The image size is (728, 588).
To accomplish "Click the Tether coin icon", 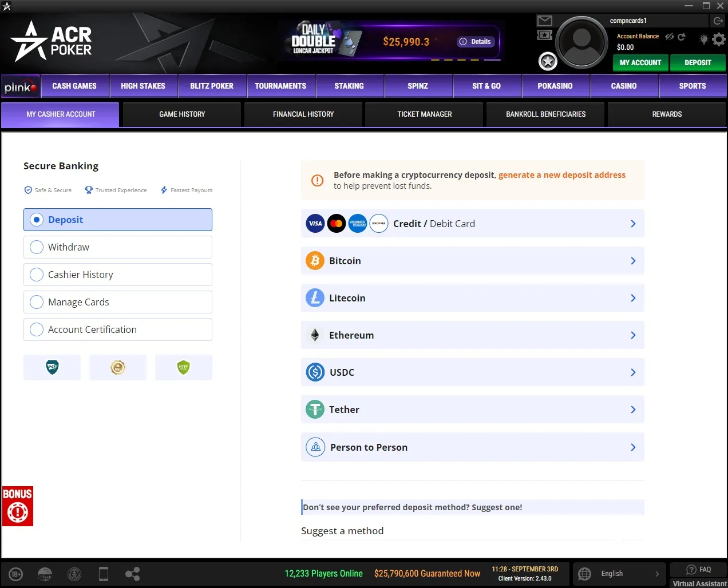I will coord(315,410).
